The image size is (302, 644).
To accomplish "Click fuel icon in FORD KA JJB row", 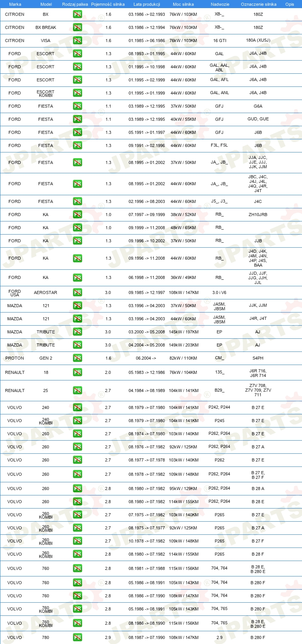I will coord(77,241).
